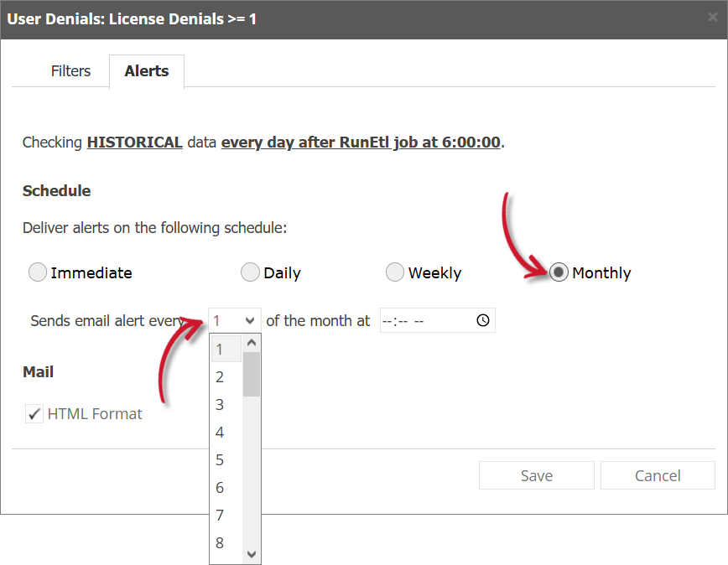
Task: Select the Monthly schedule option
Action: tap(559, 272)
